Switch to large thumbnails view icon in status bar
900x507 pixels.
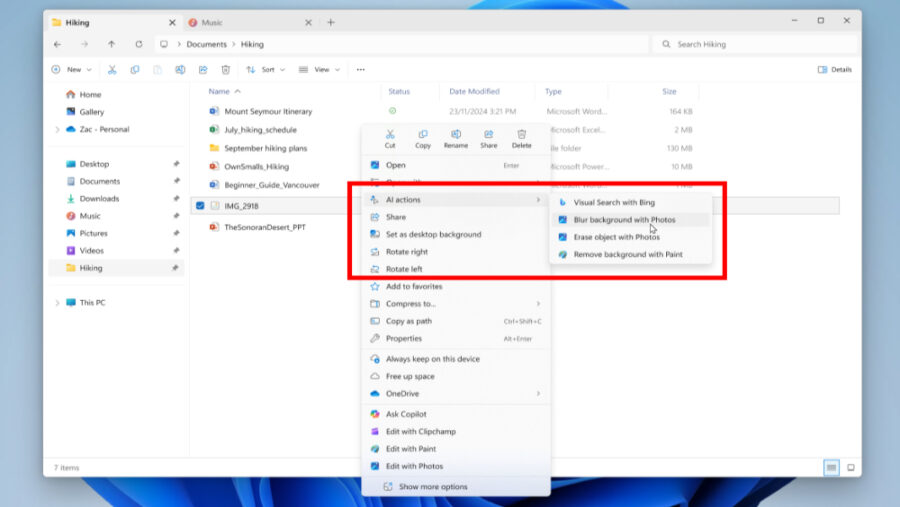coord(851,467)
